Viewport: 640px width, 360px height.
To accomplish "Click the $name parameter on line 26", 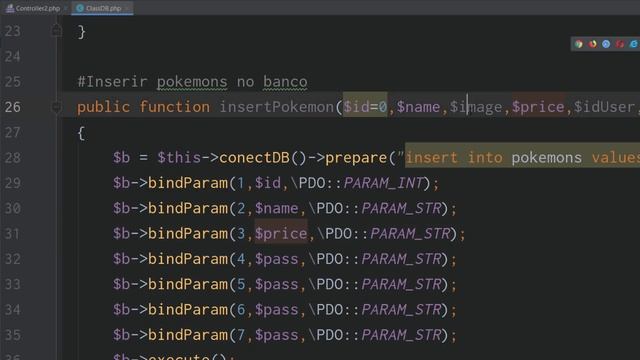I will click(x=418, y=107).
